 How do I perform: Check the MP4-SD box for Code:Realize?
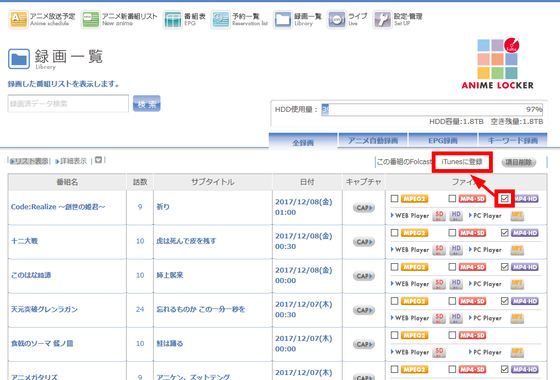pyautogui.click(x=452, y=199)
